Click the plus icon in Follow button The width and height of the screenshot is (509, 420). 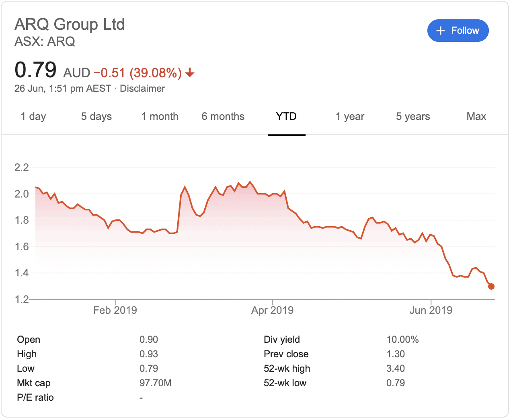(x=441, y=31)
